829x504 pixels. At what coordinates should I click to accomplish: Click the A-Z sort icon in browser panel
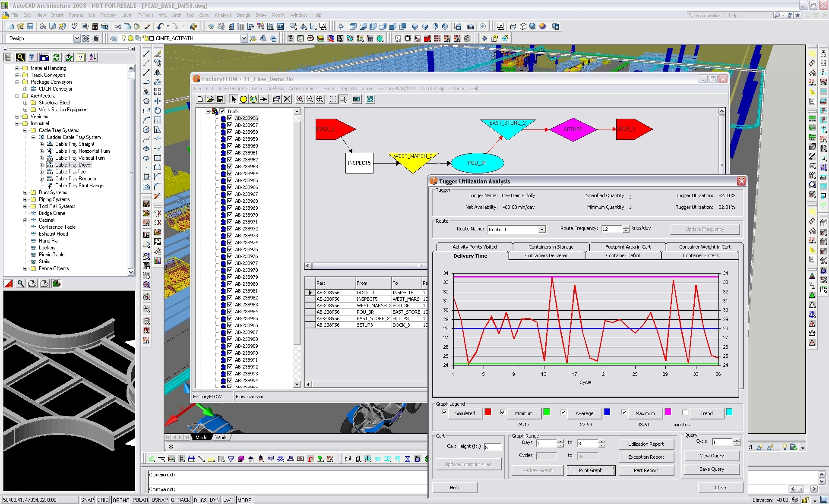click(93, 57)
